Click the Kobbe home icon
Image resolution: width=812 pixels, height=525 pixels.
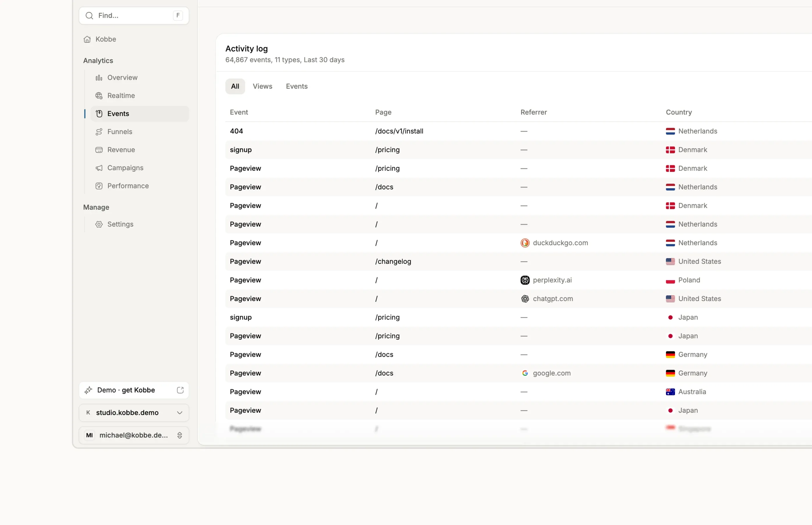tap(87, 39)
